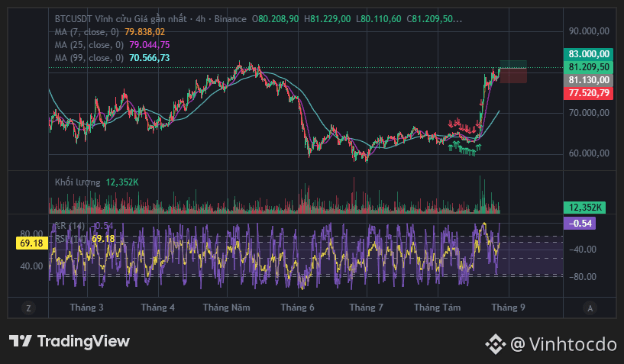Click the low price L80.110,60

pos(379,19)
